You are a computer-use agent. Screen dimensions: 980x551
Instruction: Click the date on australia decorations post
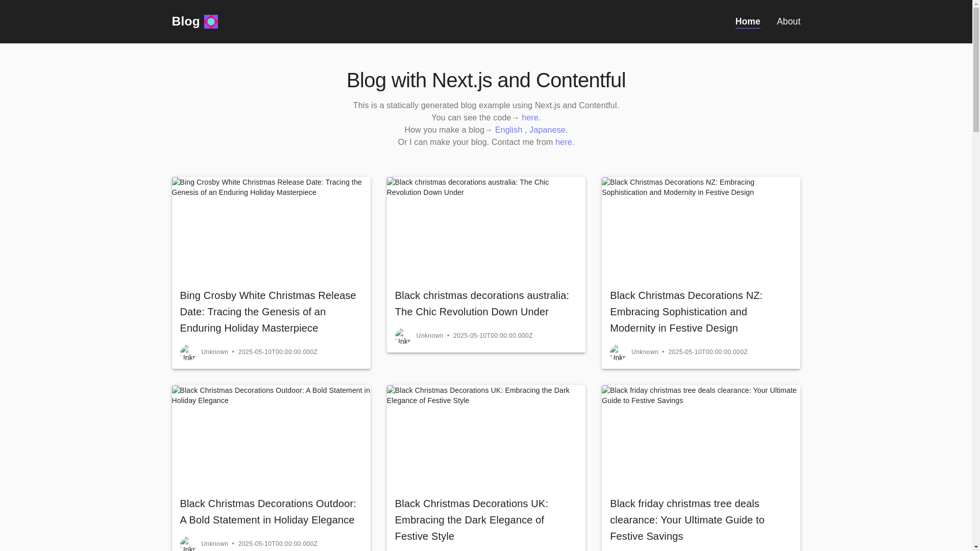493,336
